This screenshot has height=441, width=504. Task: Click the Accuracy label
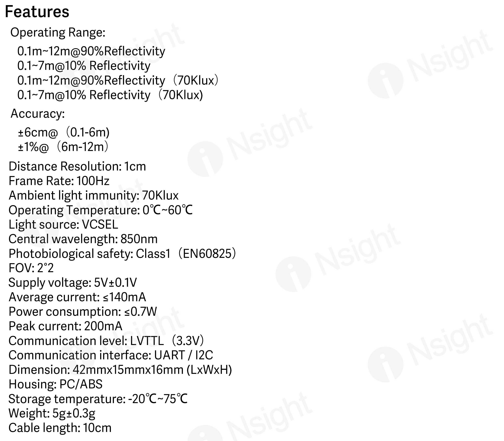pyautogui.click(x=38, y=114)
